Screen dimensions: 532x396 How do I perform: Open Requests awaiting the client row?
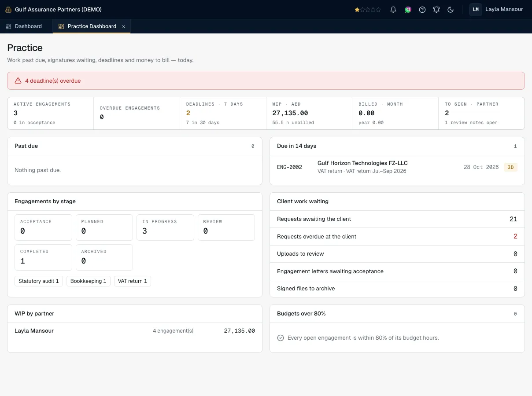(397, 219)
